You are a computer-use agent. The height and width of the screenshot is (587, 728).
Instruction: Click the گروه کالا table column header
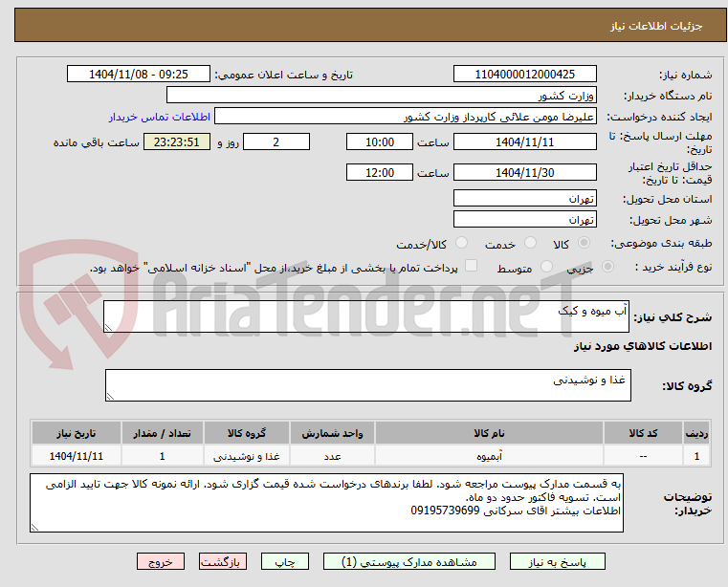(247, 433)
